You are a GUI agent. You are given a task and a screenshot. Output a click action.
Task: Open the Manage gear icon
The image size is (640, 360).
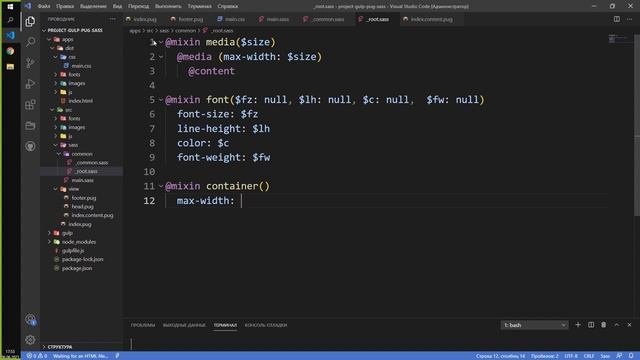pyautogui.click(x=30, y=340)
